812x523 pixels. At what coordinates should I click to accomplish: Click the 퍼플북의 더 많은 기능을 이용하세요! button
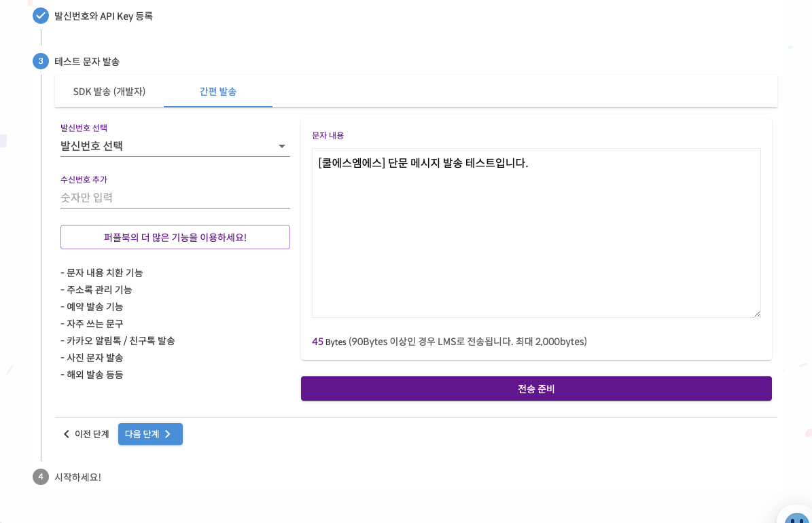175,237
